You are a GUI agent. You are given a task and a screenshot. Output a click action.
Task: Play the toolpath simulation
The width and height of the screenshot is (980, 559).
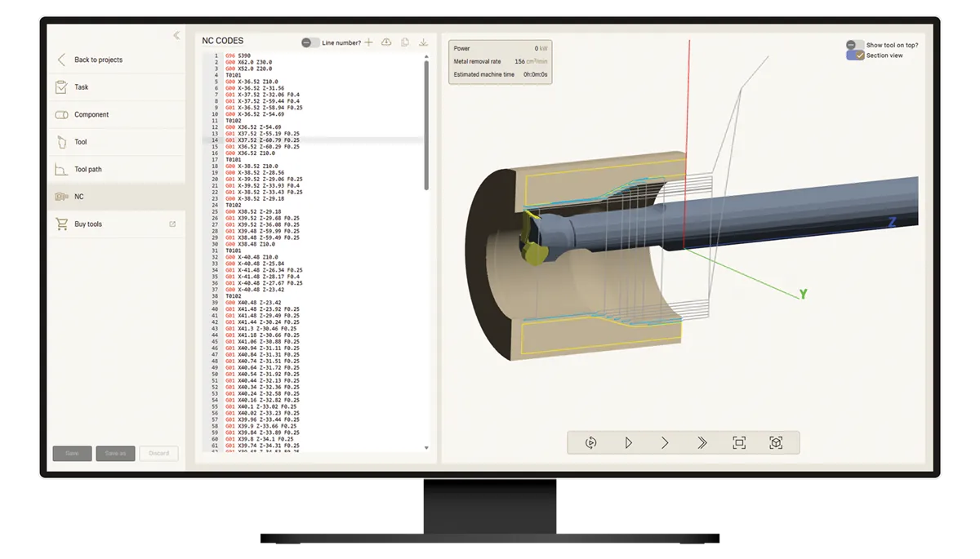(629, 442)
